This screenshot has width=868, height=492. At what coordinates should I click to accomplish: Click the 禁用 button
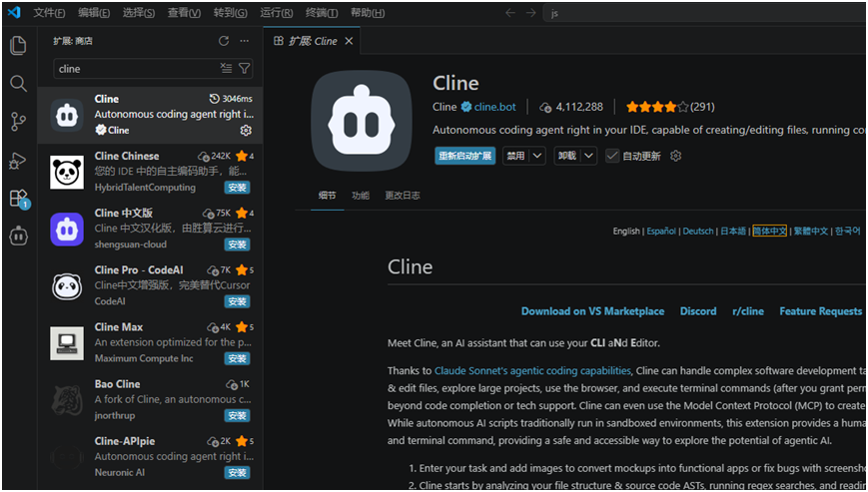[x=516, y=156]
